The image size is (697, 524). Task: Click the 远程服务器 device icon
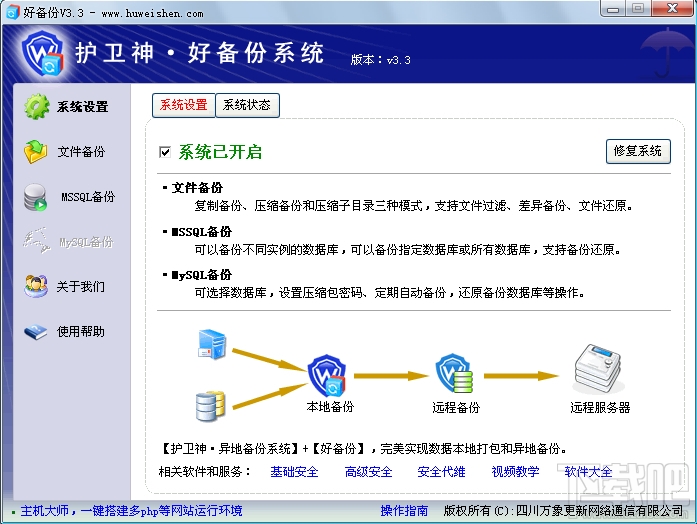598,369
